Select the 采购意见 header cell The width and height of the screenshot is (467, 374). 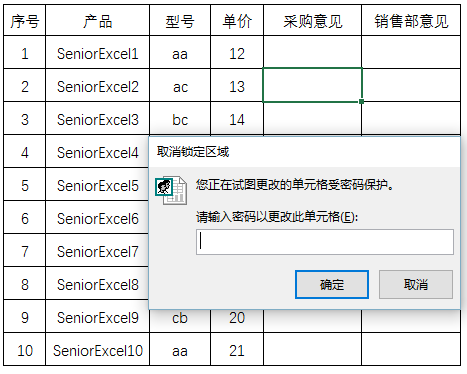click(x=312, y=20)
